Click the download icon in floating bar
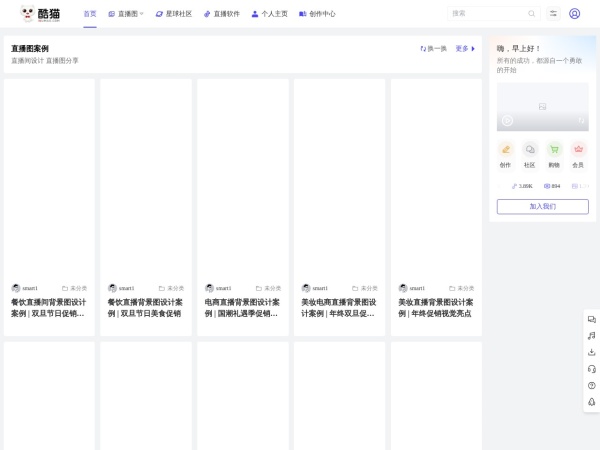Screen dimensions: 600x450 pos(591,352)
